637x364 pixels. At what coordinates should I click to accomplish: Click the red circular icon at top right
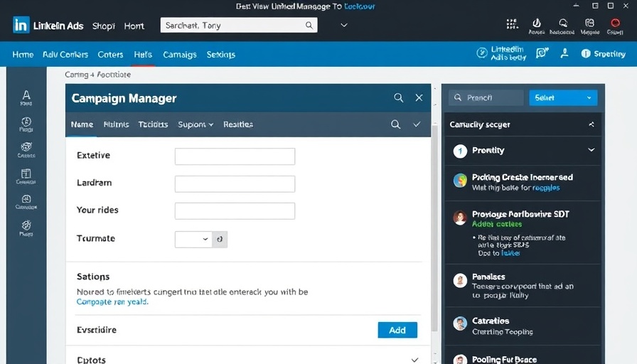615,24
